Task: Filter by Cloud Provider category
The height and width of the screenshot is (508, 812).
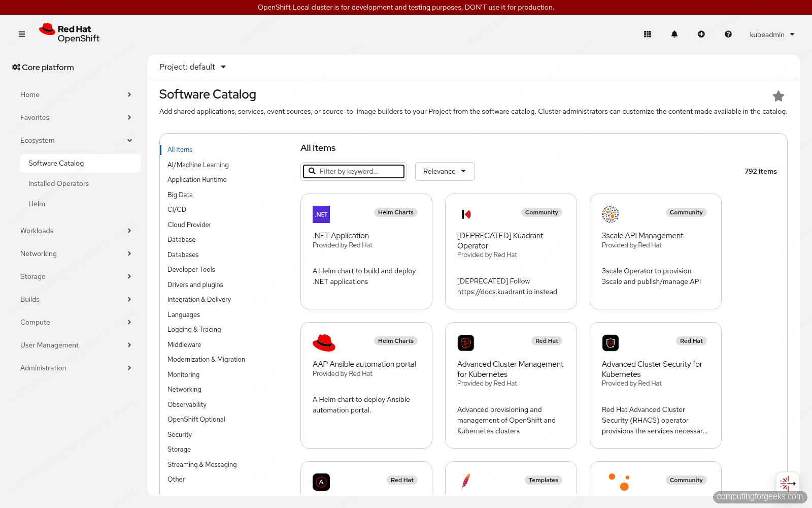Action: click(x=189, y=225)
